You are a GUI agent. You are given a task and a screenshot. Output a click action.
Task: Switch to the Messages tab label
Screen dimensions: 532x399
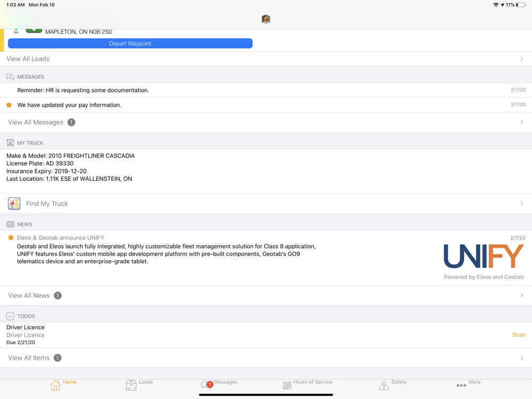[x=226, y=382]
